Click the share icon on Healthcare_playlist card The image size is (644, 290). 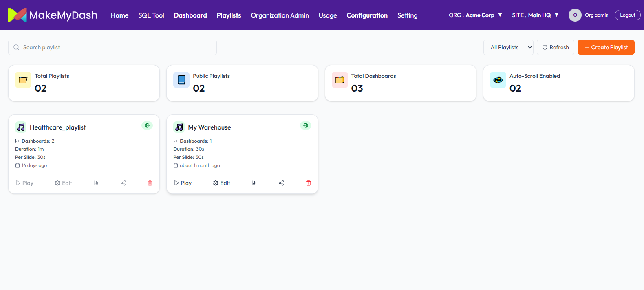[x=123, y=183]
